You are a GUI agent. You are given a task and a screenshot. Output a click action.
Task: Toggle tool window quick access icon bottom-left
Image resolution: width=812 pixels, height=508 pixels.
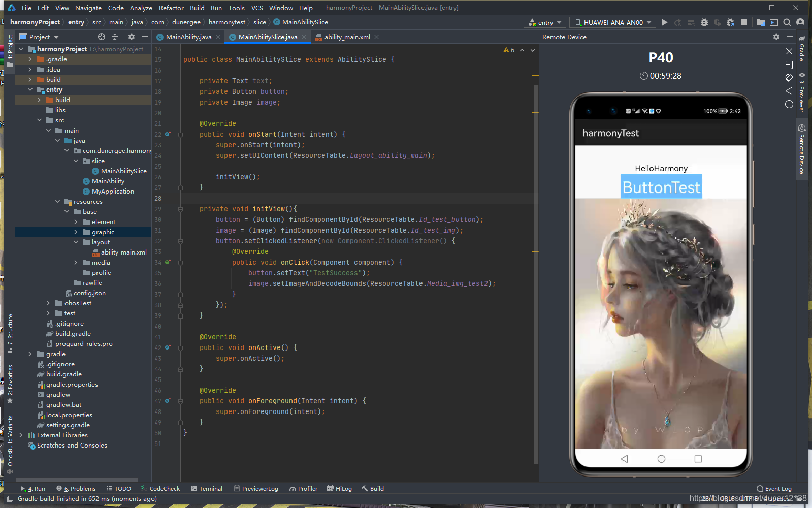coord(10,499)
